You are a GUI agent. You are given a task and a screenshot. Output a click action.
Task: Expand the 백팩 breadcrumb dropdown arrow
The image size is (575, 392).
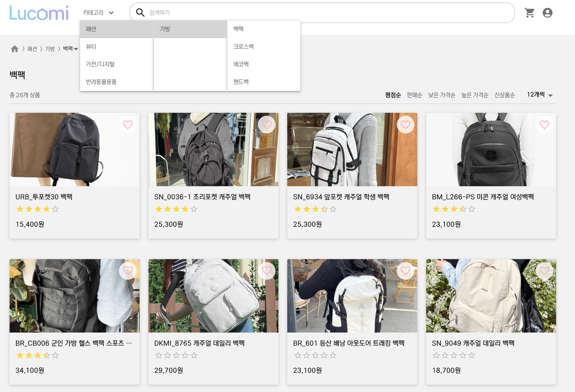(76, 49)
